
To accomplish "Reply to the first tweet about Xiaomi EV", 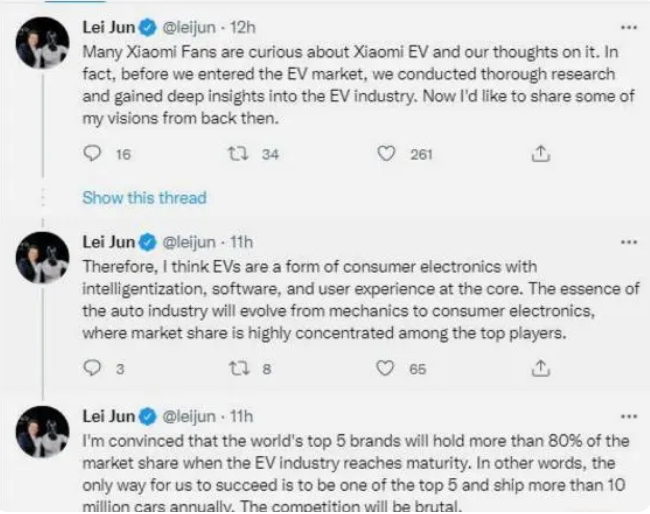I will [x=93, y=154].
